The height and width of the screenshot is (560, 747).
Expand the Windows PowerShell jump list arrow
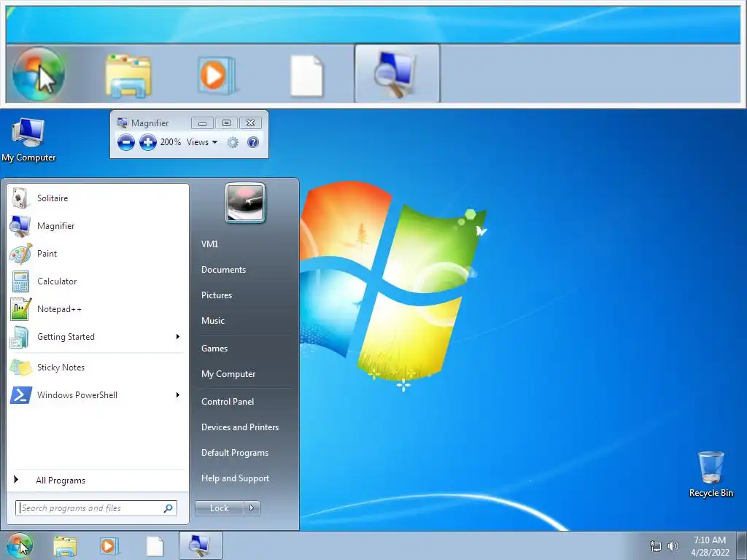(x=178, y=394)
